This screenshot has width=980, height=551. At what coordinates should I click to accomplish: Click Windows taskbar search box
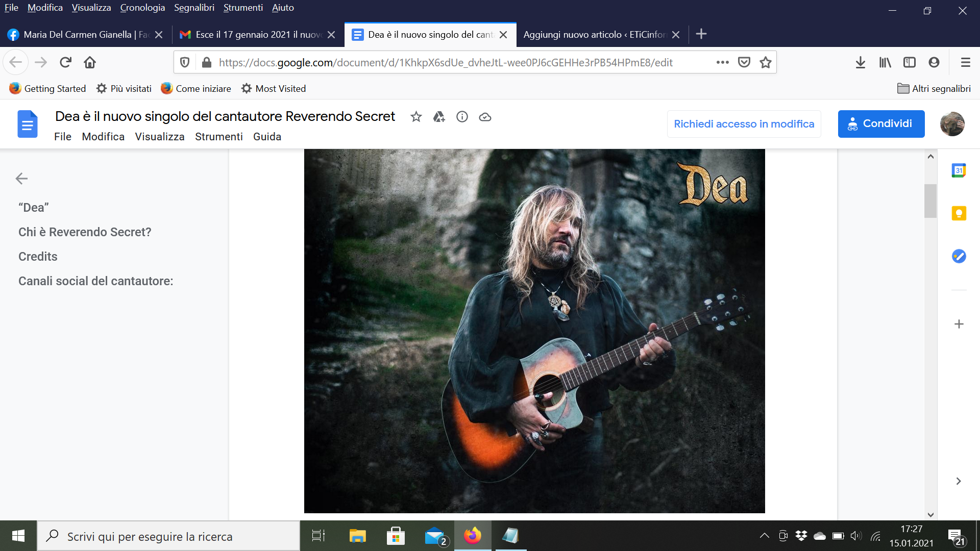(168, 536)
